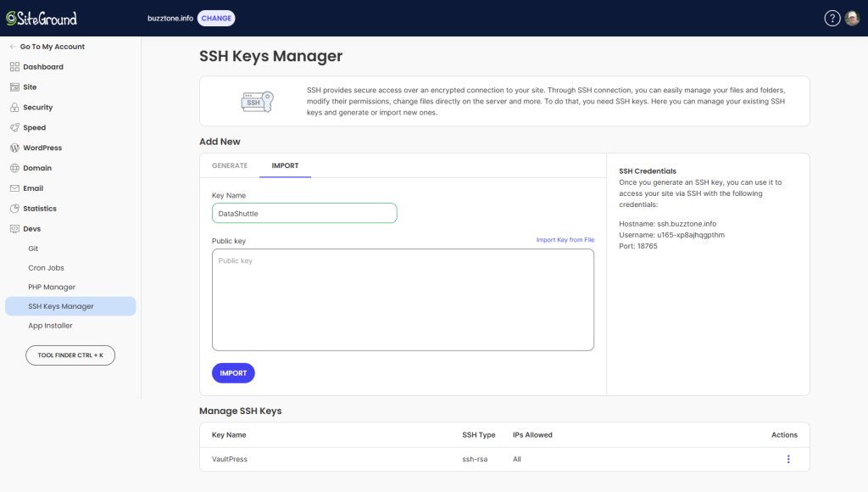Open Cron Jobs from Devs menu
This screenshot has width=868, height=492.
(46, 268)
